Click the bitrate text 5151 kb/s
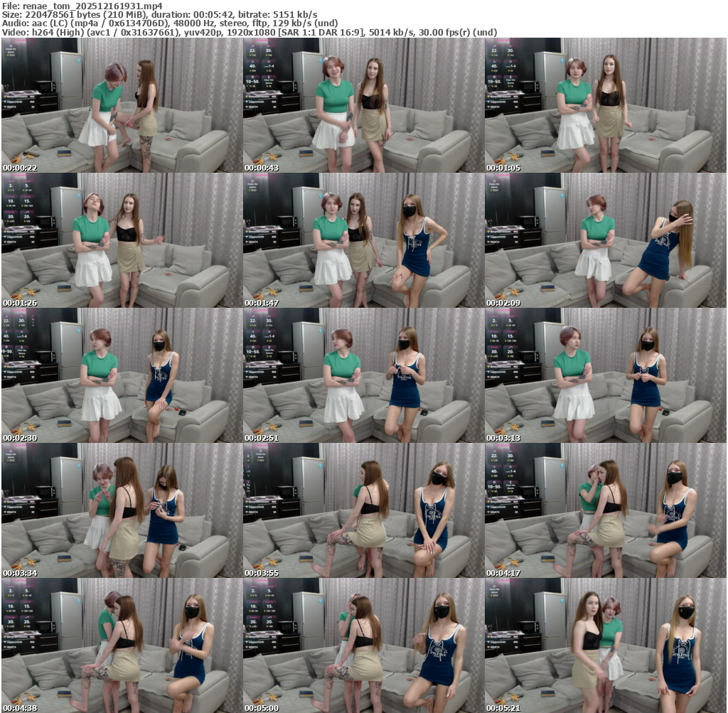This screenshot has height=713, width=728. click(x=294, y=15)
